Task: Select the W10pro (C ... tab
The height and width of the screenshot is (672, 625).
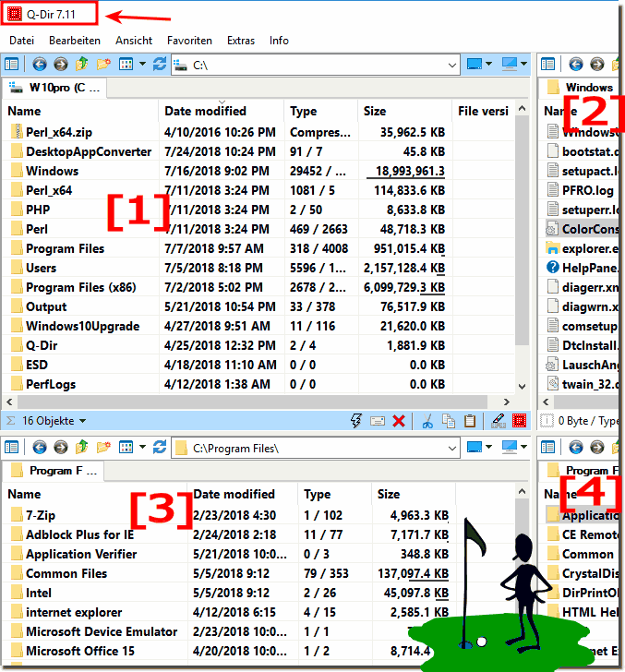Action: 54,88
